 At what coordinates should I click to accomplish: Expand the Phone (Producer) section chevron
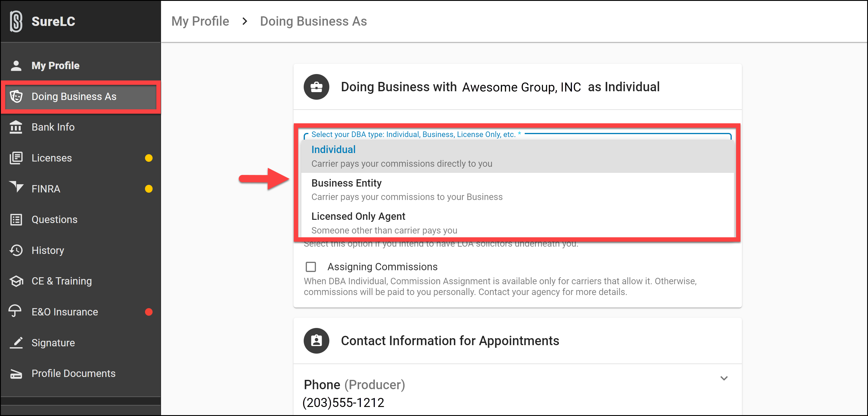click(x=724, y=378)
